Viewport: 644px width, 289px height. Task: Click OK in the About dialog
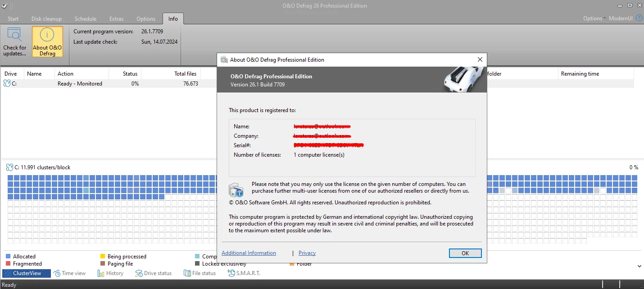465,253
